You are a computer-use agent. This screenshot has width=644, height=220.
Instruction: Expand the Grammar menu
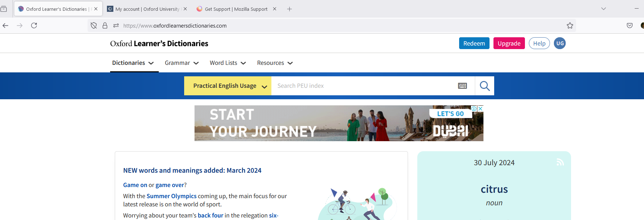coord(182,63)
